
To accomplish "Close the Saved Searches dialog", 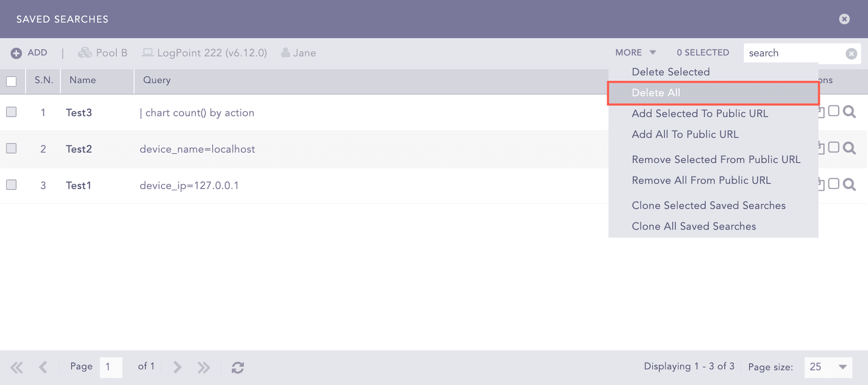I will (844, 19).
